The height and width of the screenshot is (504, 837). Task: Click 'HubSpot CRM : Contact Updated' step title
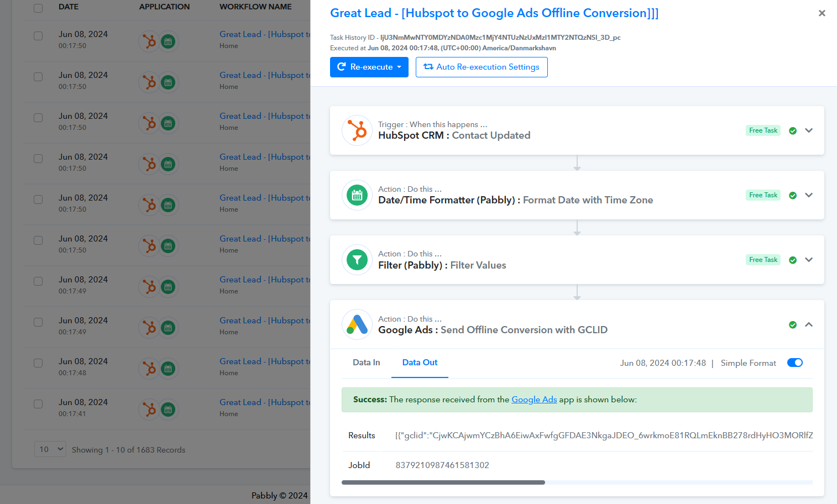pyautogui.click(x=454, y=135)
